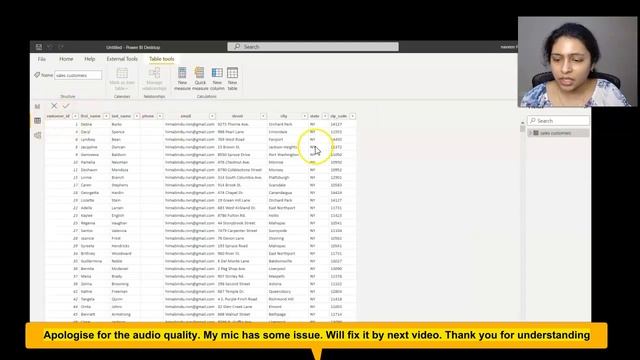Commit the formula with checkmark icon
Image resolution: width=640 pixels, height=360 pixels.
(x=66, y=106)
